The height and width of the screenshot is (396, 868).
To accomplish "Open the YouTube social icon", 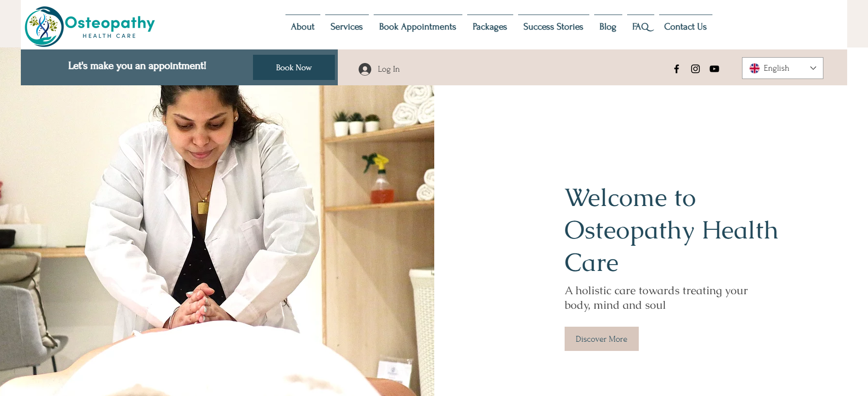I will coord(714,69).
